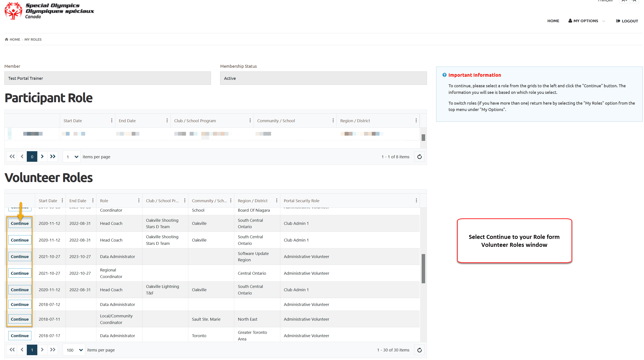Click the Member name field
Image resolution: width=644 pixels, height=360 pixels.
[108, 78]
